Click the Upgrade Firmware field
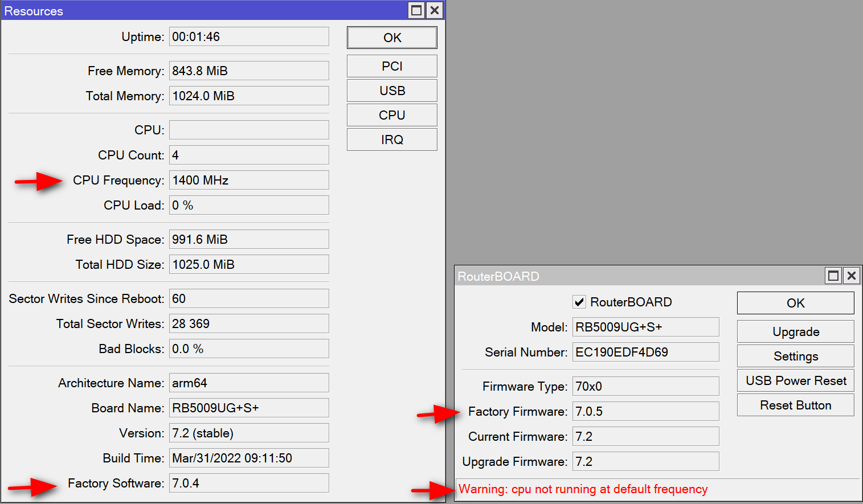The height and width of the screenshot is (504, 863). [645, 461]
